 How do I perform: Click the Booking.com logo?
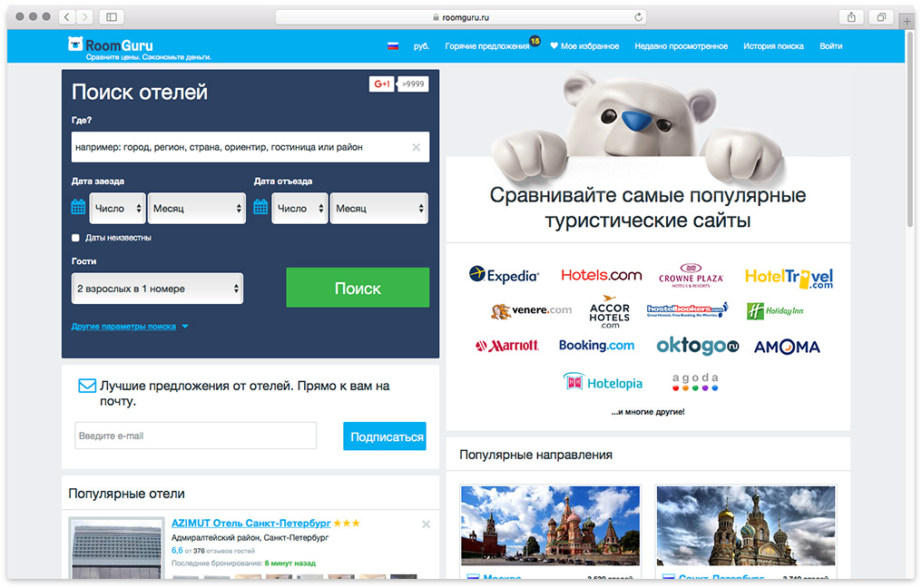(596, 346)
